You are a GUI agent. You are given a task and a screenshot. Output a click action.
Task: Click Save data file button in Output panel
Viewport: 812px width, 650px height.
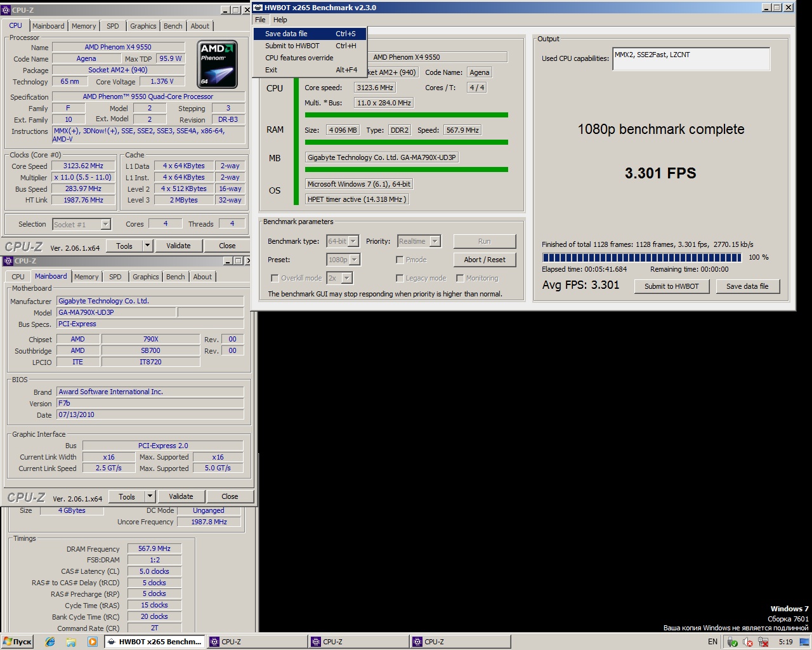[747, 286]
